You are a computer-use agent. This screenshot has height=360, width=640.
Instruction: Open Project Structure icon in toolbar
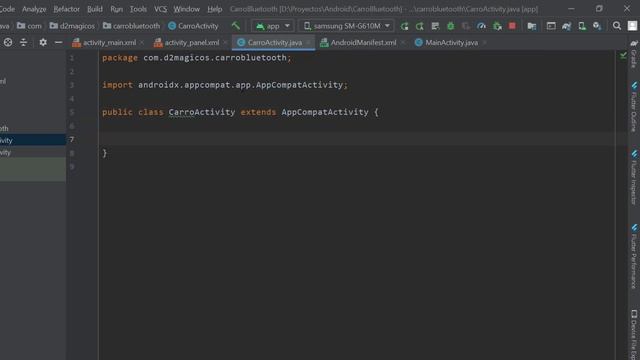pos(532,26)
